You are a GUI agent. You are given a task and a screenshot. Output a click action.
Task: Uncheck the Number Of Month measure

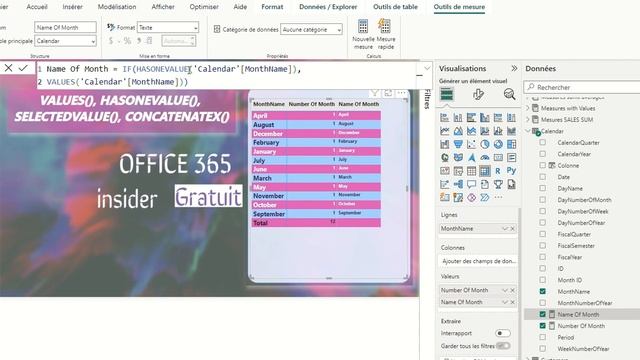pyautogui.click(x=542, y=326)
